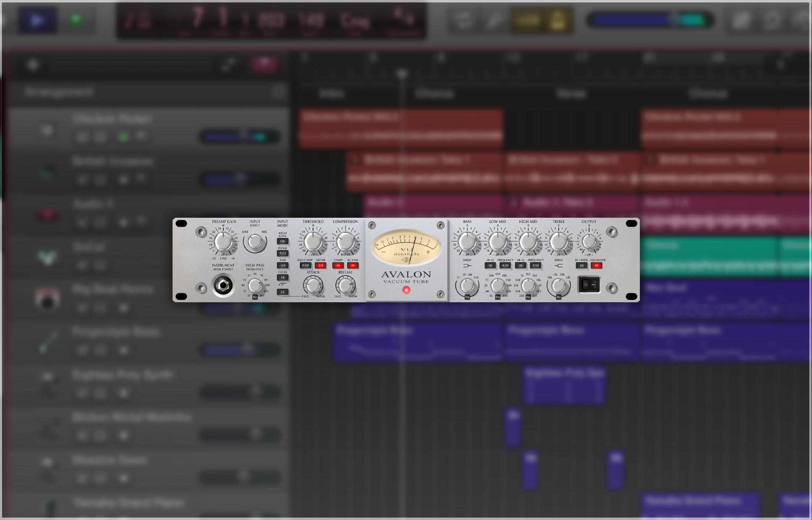Enable High Mid HI-Q IN button

(521, 265)
